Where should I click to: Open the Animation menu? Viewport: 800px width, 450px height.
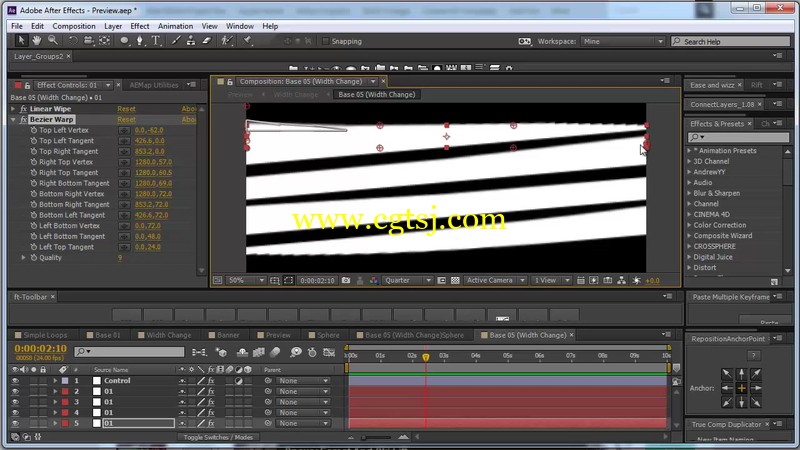coord(175,26)
